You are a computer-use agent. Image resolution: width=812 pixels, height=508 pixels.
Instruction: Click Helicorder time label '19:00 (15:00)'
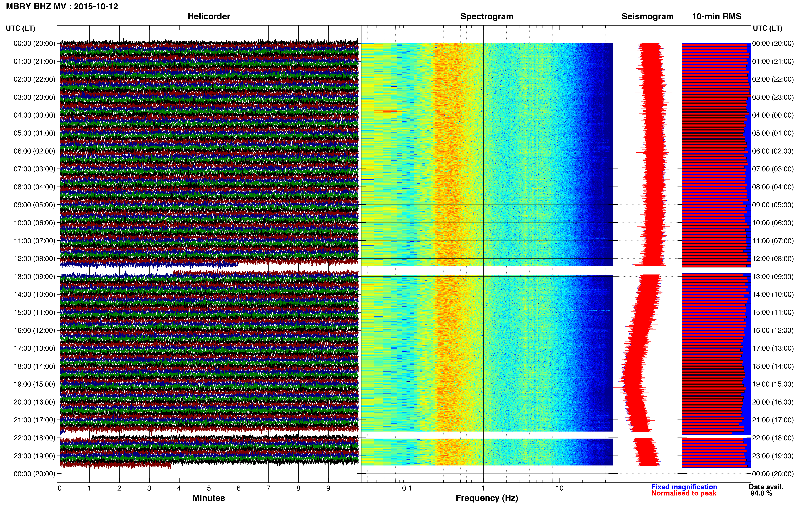point(34,384)
